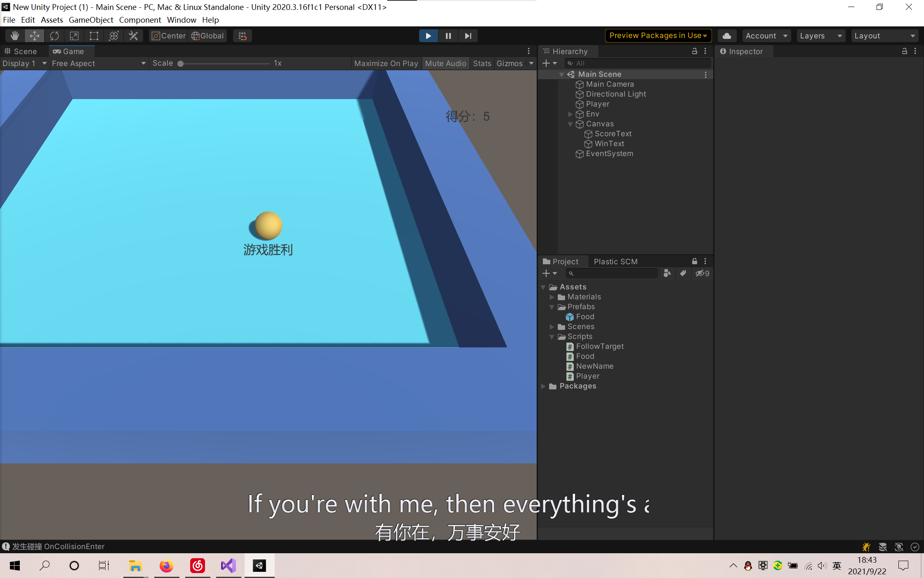Select Food prefab asset
This screenshot has width=924, height=578.
585,317
